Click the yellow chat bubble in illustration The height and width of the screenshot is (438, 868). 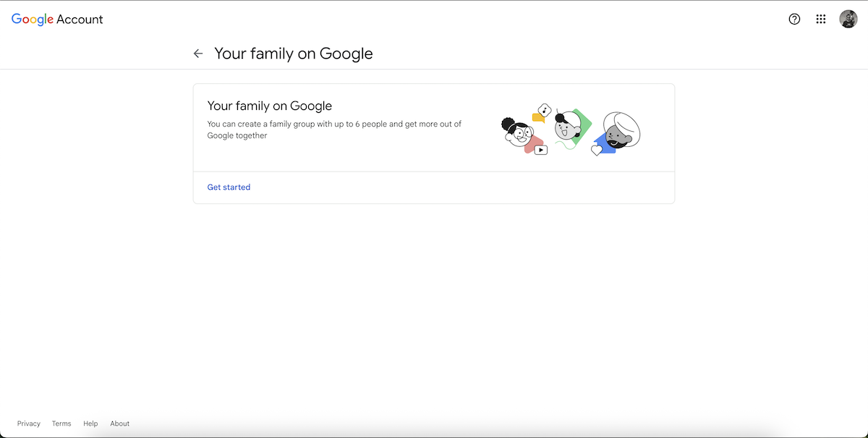pos(537,118)
